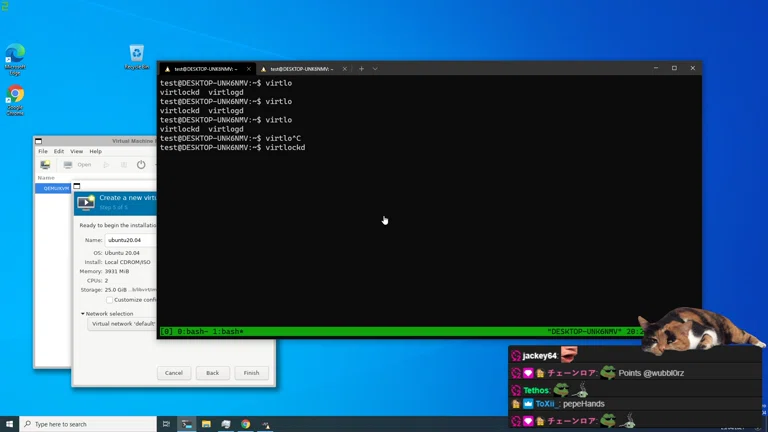Click the run (play) icon in Virtual Machine Manager
Viewport: 768px width, 432px height.
click(x=106, y=165)
